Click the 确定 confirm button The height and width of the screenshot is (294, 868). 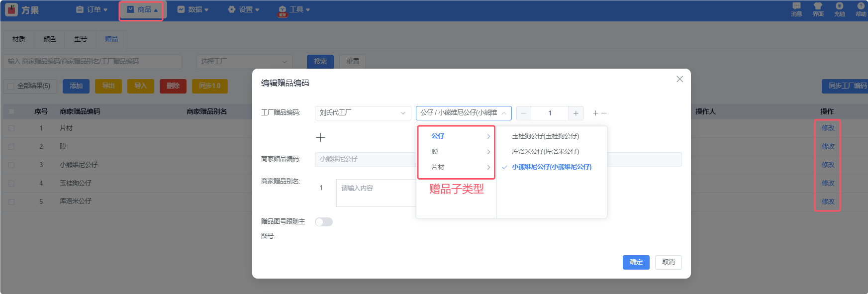coord(636,262)
